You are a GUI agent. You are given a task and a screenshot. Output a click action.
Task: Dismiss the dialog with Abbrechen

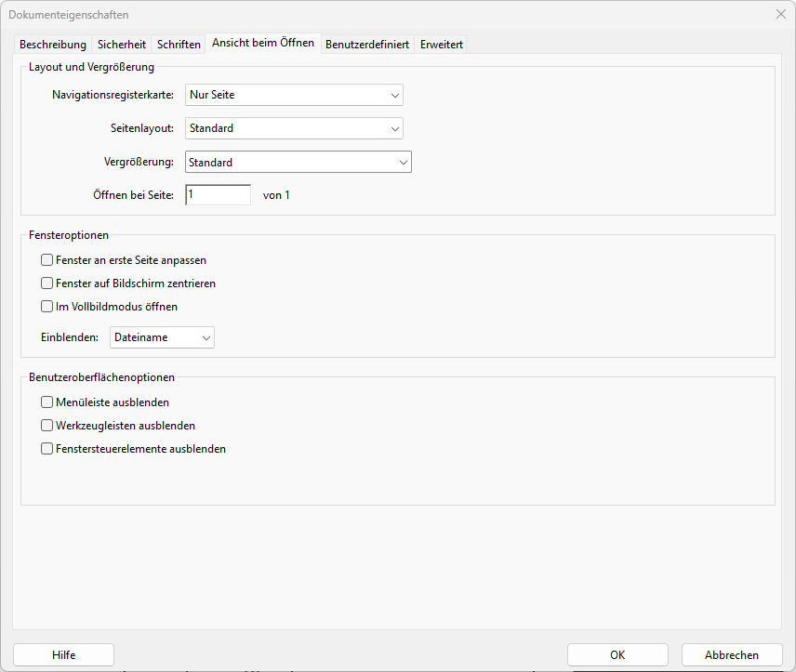coord(731,654)
